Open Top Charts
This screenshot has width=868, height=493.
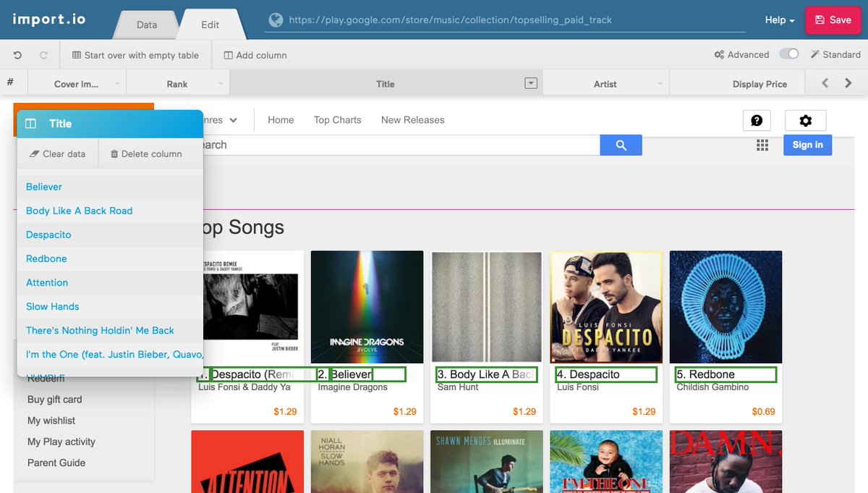coord(337,120)
